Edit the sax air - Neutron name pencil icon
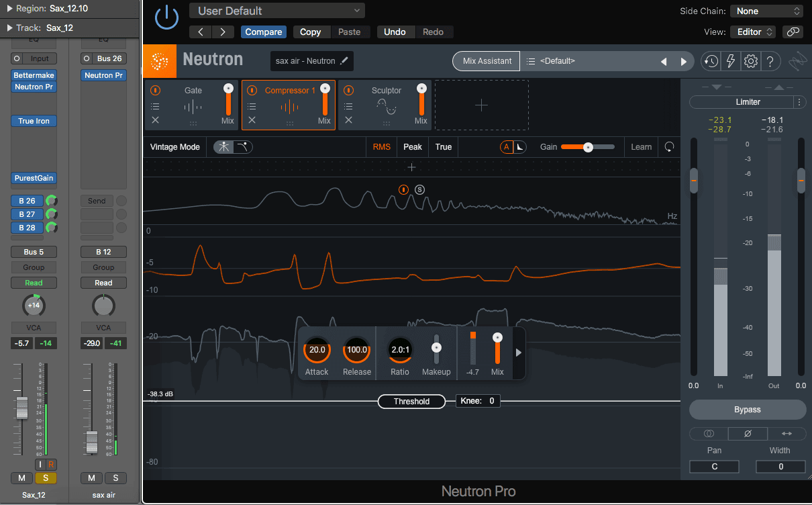The image size is (812, 505). (344, 61)
